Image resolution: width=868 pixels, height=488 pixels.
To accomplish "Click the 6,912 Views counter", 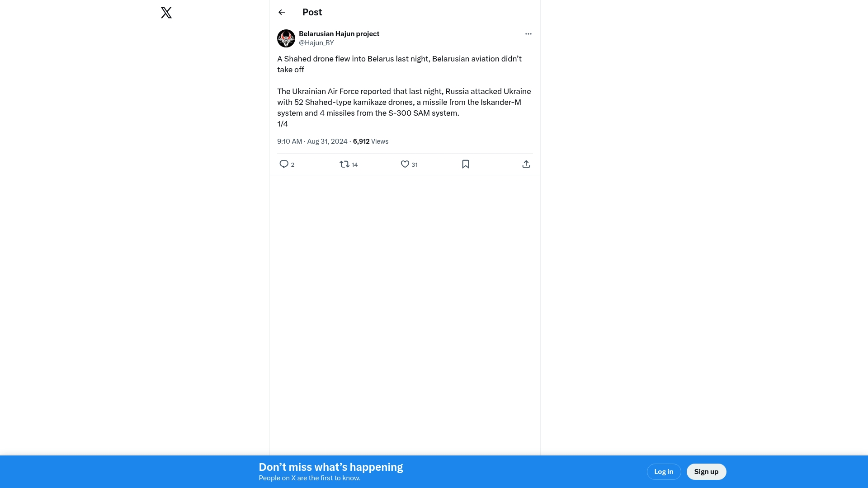I will (371, 141).
